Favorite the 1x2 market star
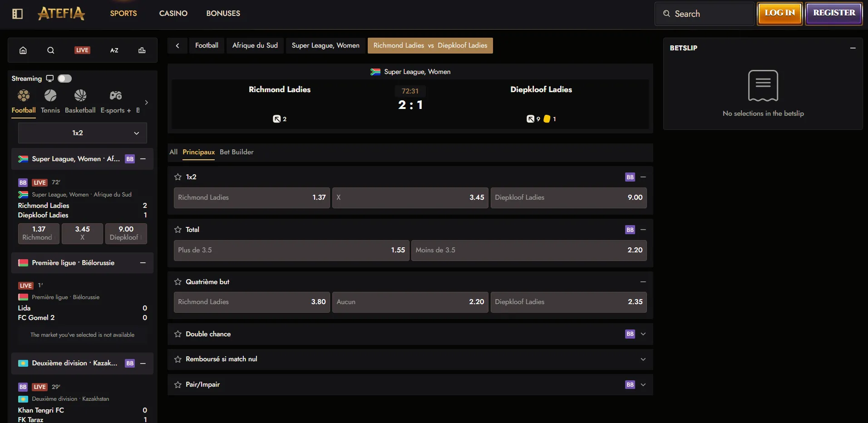The height and width of the screenshot is (423, 868). point(178,177)
